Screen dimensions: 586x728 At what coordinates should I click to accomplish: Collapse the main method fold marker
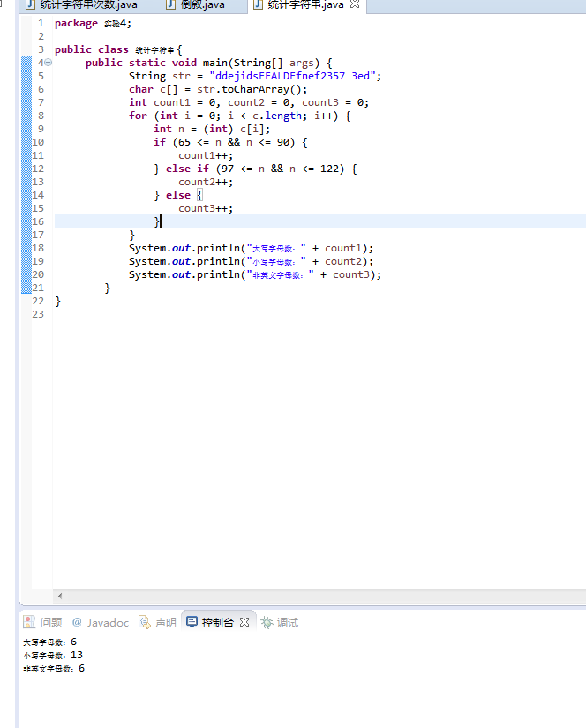[49, 63]
